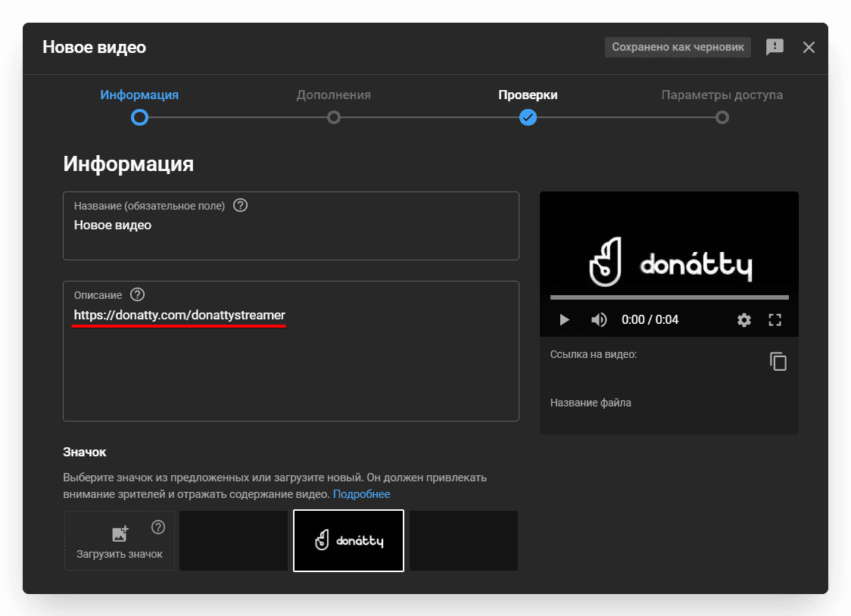
Task: Open video player settings gear
Action: click(744, 320)
